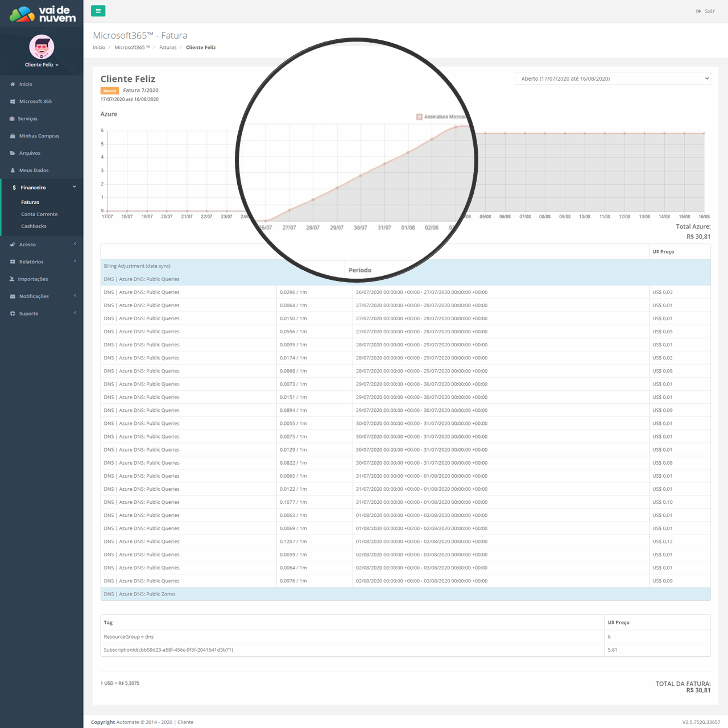728x728 pixels.
Task: Expand the Notificações menu chevron
Action: (x=75, y=296)
